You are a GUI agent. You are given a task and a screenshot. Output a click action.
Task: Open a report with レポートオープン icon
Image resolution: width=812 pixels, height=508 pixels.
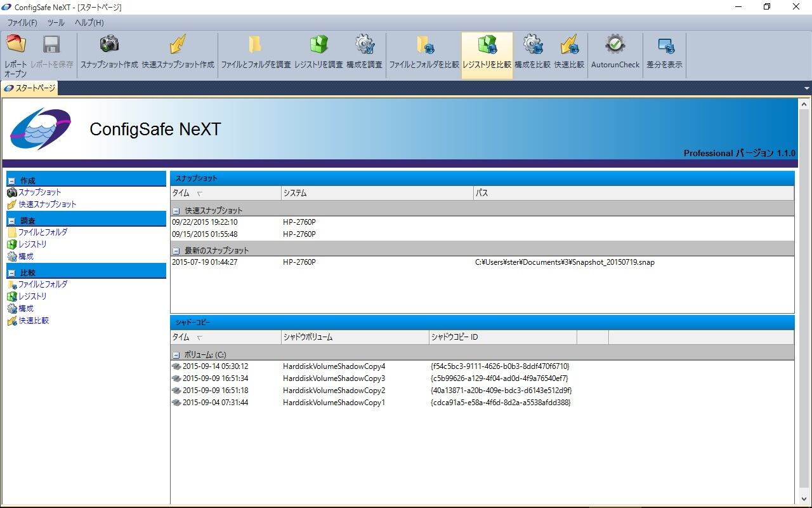coord(16,55)
